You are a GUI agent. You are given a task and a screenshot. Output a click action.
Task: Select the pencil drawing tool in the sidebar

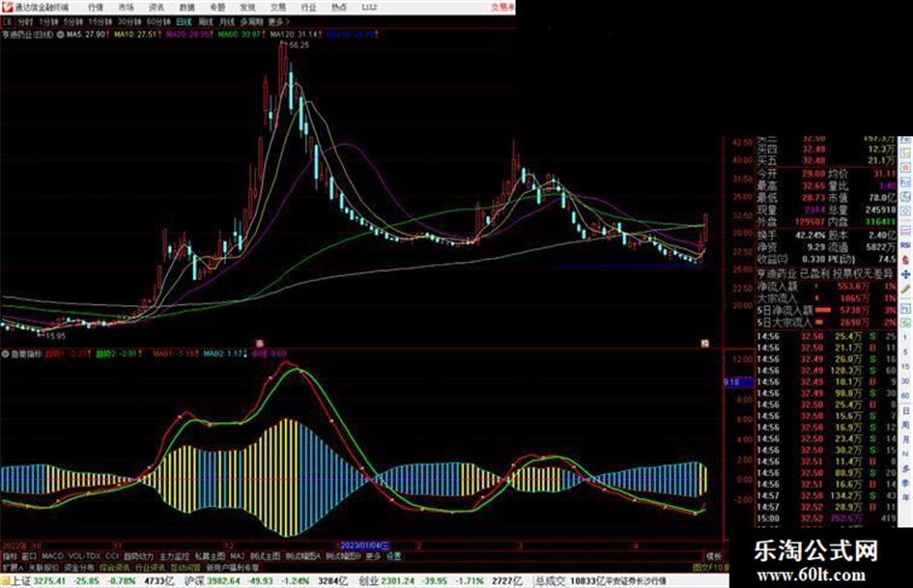[x=905, y=289]
